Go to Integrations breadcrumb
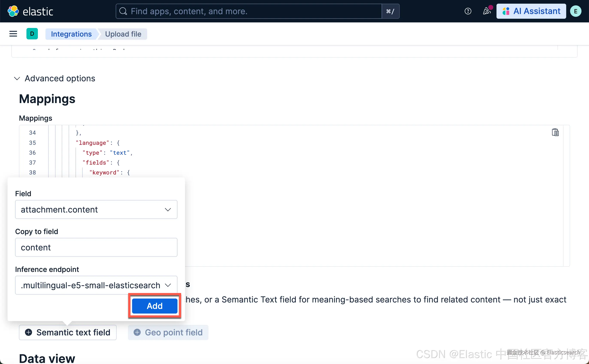The height and width of the screenshot is (364, 589). point(71,34)
